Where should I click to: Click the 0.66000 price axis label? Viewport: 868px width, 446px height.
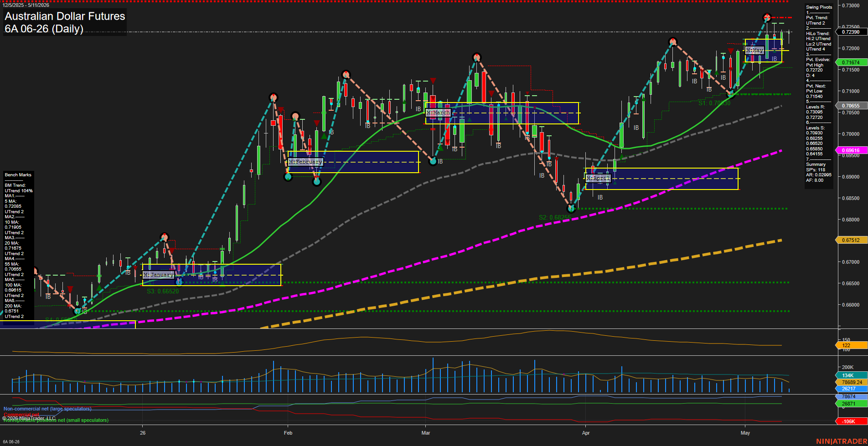851,305
